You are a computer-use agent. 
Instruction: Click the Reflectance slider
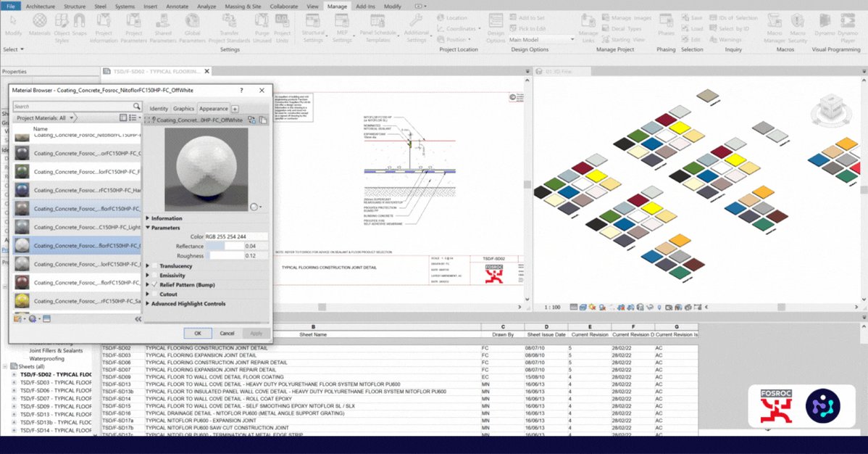pyautogui.click(x=225, y=246)
